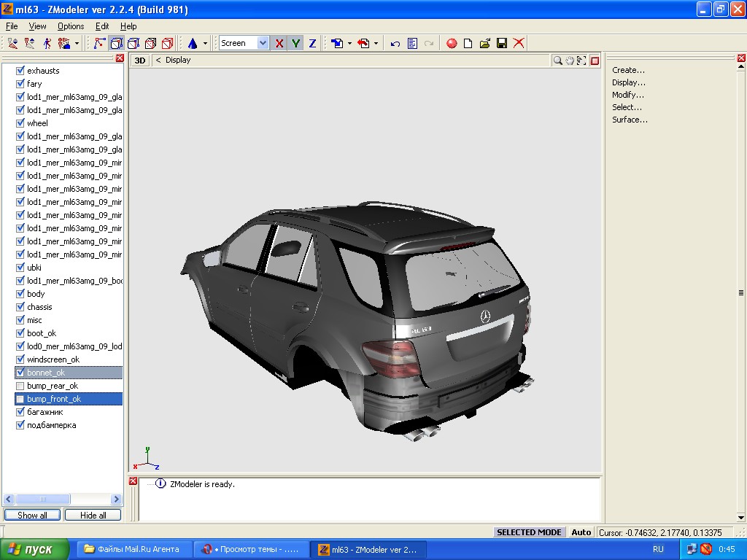The image size is (747, 560).
Task: Click the viewport zoom magnifier icon
Action: pyautogui.click(x=557, y=61)
